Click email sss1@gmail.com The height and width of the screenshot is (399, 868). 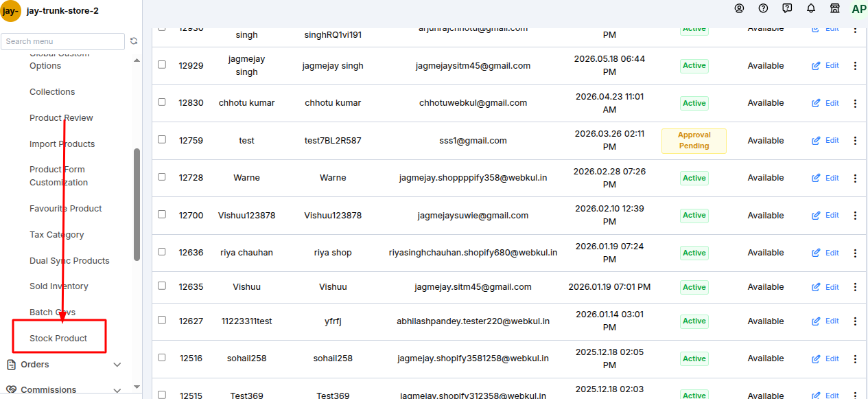pos(473,141)
